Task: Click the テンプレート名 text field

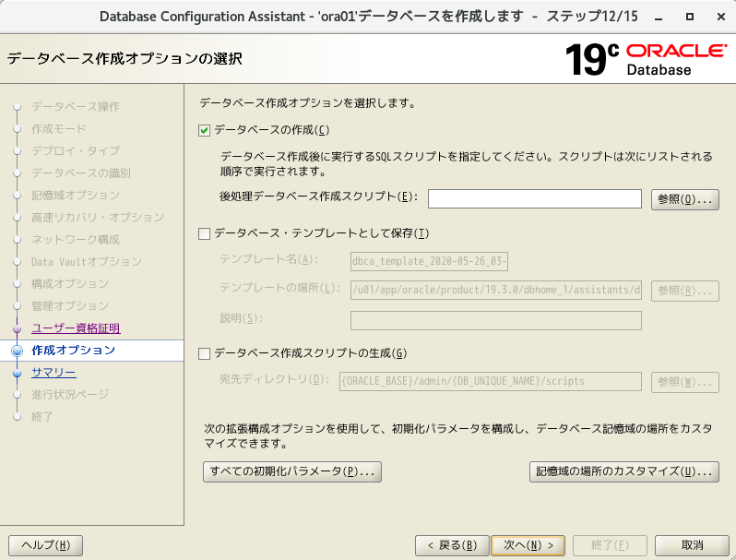Action: pos(429,261)
